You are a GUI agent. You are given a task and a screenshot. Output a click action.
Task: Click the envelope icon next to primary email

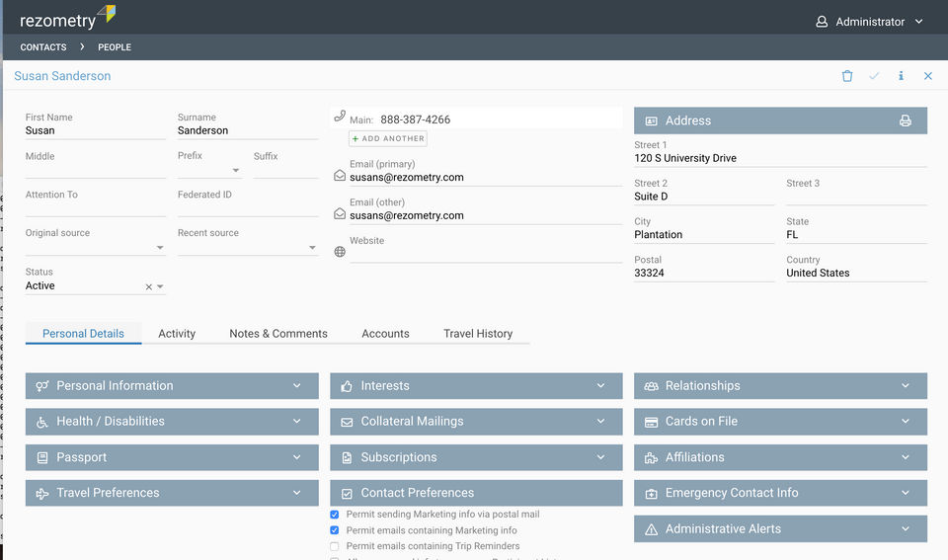coord(340,176)
